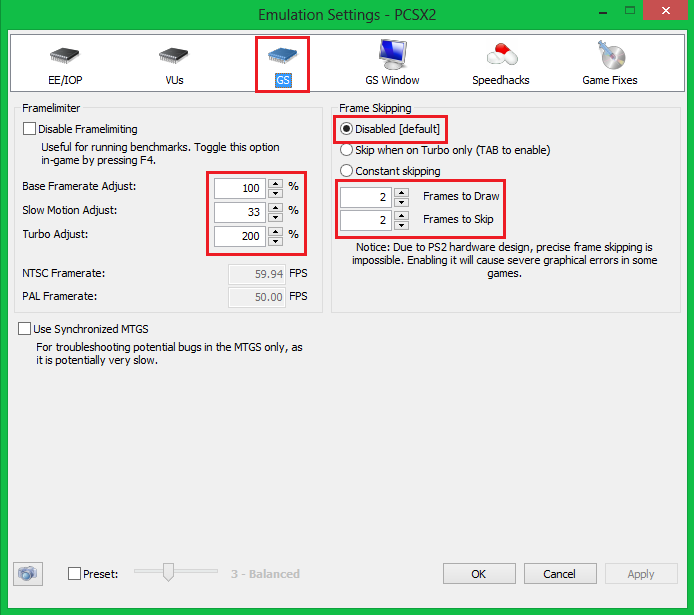Click the Frames to Draw field

pos(366,197)
